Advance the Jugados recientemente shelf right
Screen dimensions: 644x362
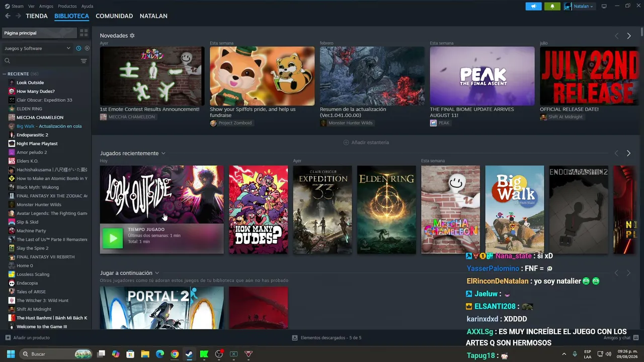pyautogui.click(x=628, y=153)
